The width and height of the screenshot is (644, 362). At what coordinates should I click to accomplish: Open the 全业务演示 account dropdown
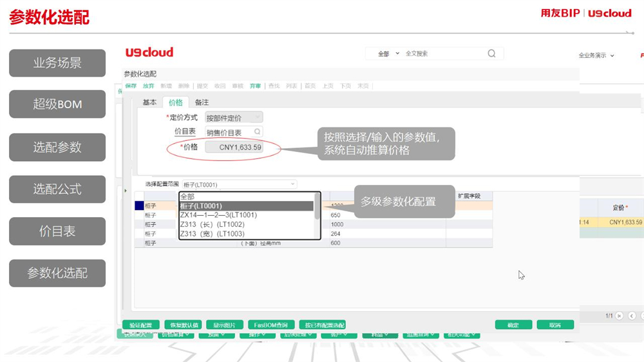point(596,55)
